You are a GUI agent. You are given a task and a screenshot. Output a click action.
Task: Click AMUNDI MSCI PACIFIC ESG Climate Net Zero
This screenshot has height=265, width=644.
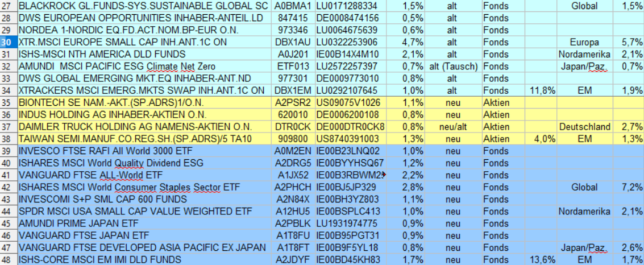(x=144, y=67)
